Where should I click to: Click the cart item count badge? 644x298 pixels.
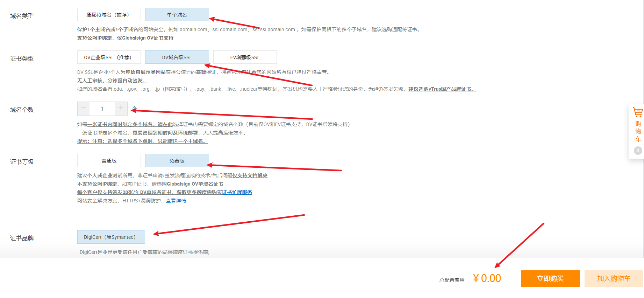(x=638, y=151)
